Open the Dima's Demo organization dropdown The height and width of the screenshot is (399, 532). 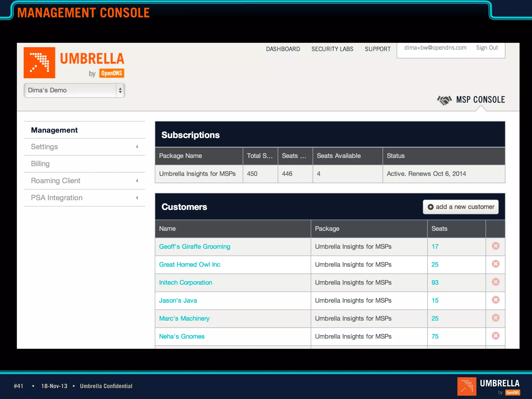pos(74,90)
